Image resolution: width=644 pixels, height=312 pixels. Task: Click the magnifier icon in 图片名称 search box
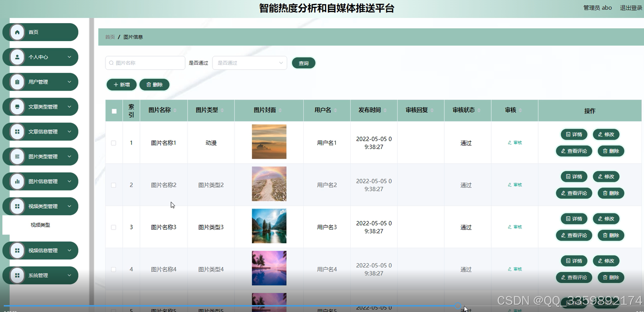pos(111,63)
